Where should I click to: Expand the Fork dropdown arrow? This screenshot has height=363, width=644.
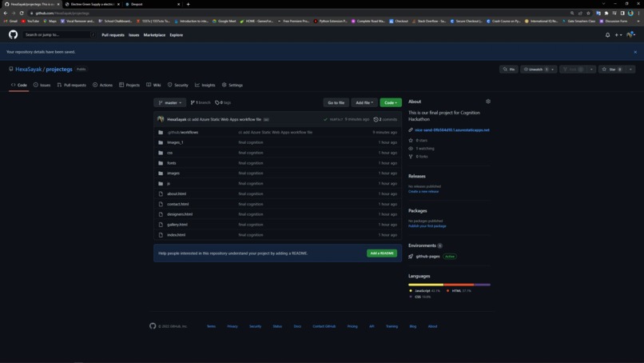pyautogui.click(x=591, y=70)
